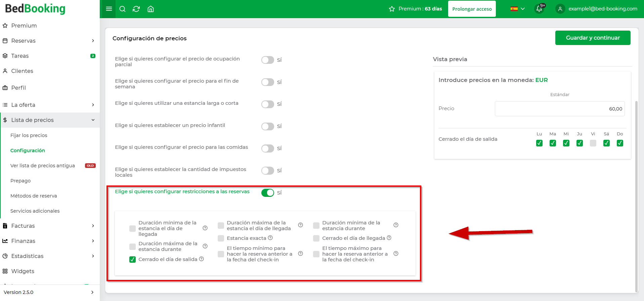Open help for Duración mínima día de llegada
The image size is (644, 301).
[x=205, y=228]
